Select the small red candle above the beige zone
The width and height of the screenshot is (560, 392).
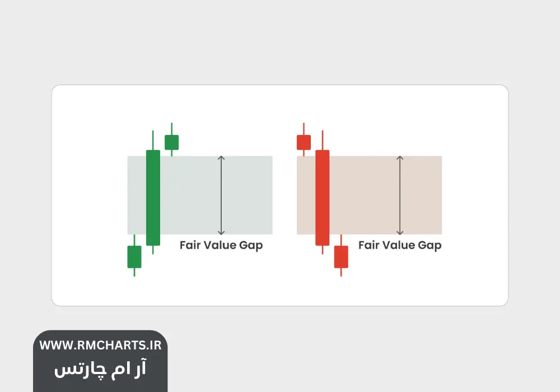click(304, 142)
